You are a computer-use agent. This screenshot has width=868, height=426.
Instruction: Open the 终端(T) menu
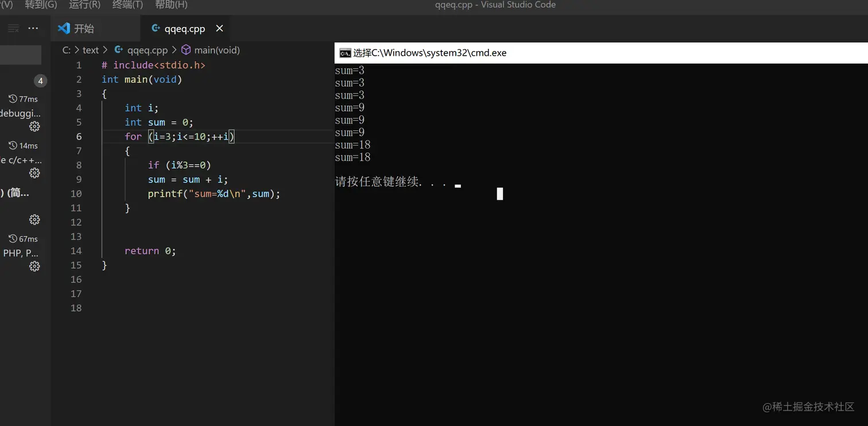pos(127,5)
